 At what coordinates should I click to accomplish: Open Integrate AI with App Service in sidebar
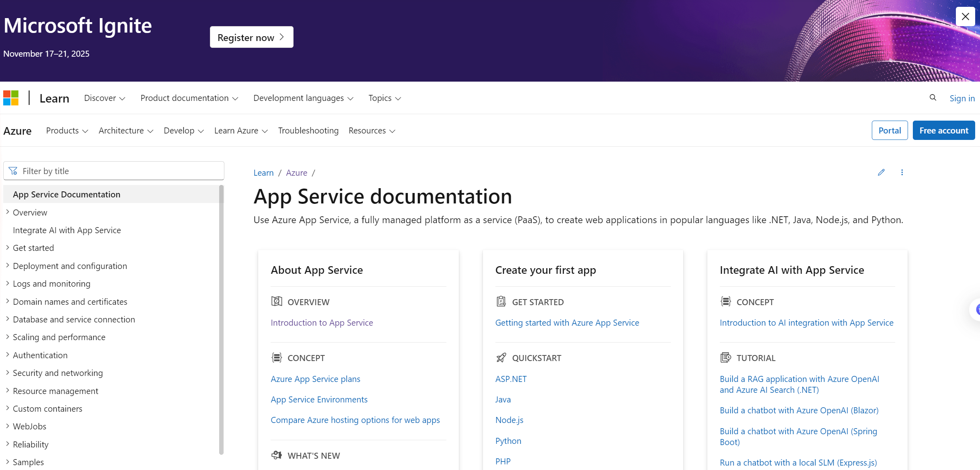(67, 230)
